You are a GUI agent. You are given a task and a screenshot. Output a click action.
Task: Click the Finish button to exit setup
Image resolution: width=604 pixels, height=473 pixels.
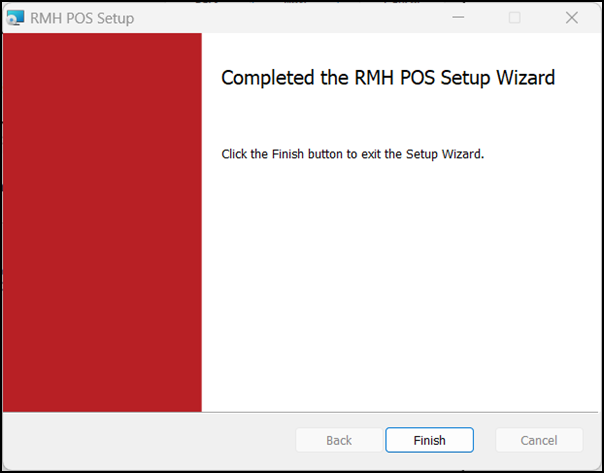tap(429, 440)
